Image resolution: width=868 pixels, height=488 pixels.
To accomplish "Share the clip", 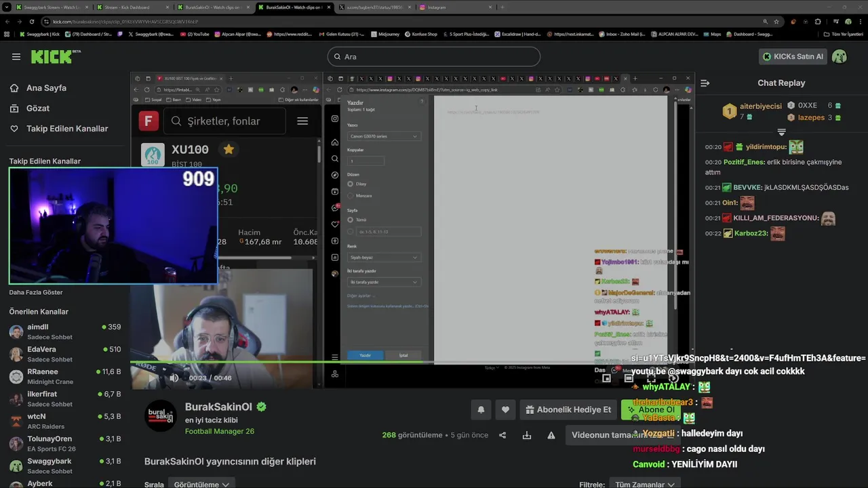I will coord(502,435).
